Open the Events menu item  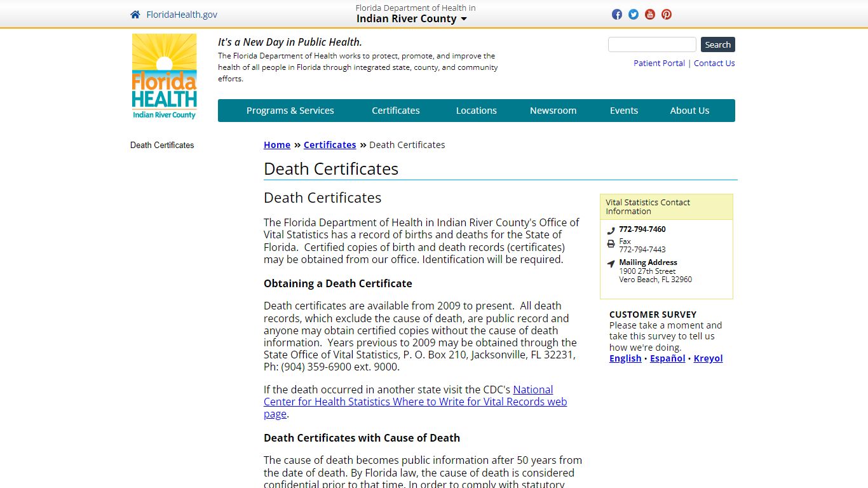point(624,111)
